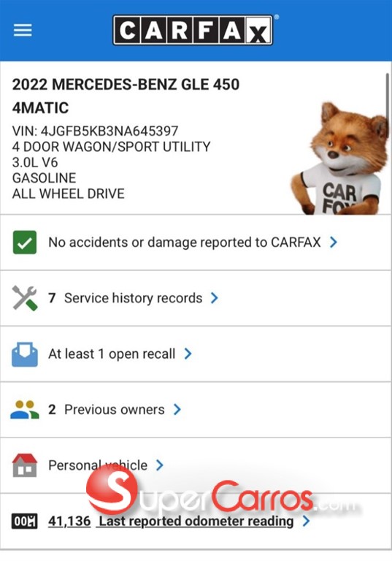Screen dimensions: 392x561
Task: Expand no accidents reported chevron
Action: tap(334, 243)
